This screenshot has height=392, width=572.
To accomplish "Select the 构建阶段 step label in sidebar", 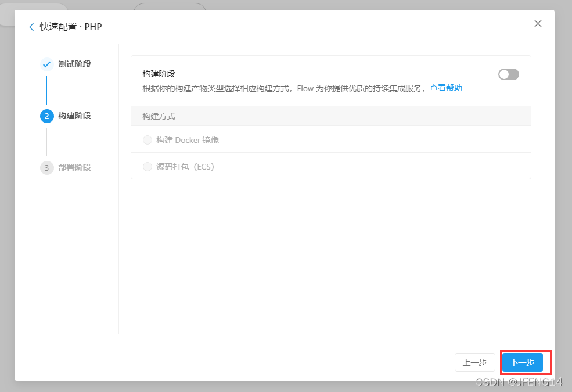I will pos(74,116).
